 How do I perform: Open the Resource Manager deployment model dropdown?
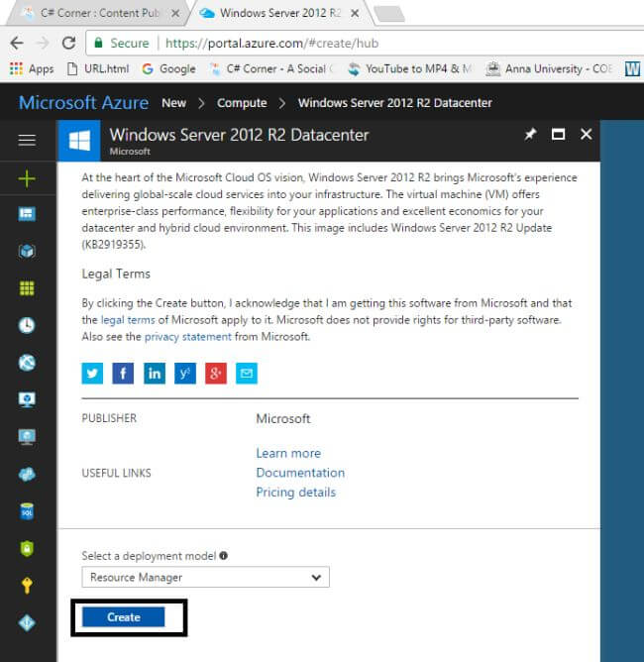(x=205, y=577)
